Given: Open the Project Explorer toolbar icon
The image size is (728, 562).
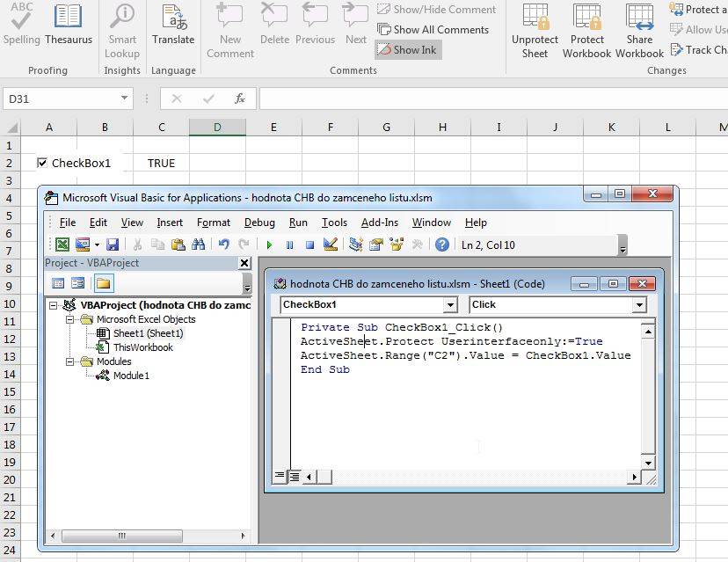Looking at the screenshot, I should point(355,245).
